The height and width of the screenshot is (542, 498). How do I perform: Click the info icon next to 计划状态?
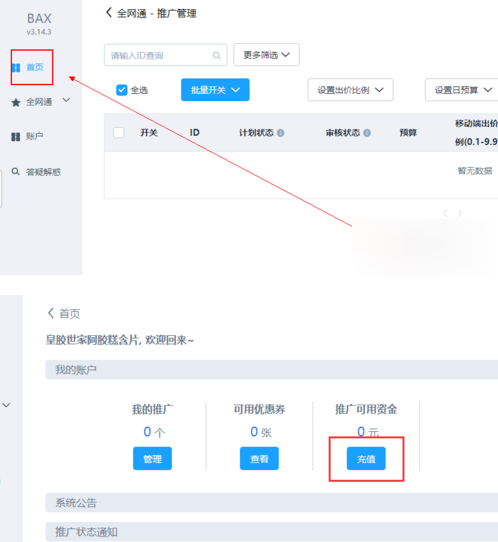pyautogui.click(x=281, y=133)
